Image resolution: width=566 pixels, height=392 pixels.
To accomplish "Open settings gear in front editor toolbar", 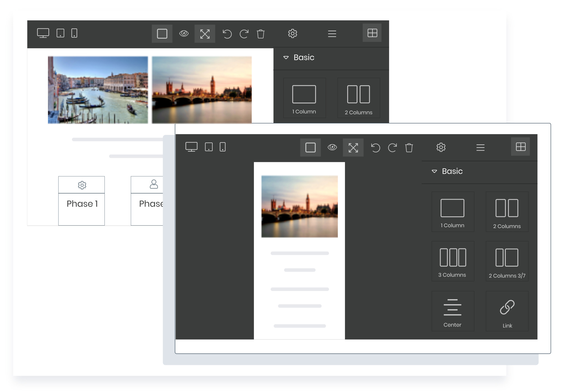I will (441, 147).
